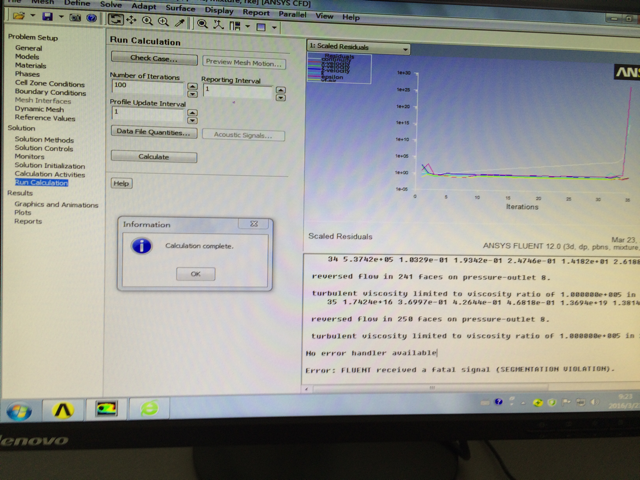
Task: Open the Windows Start orb
Action: (19, 411)
